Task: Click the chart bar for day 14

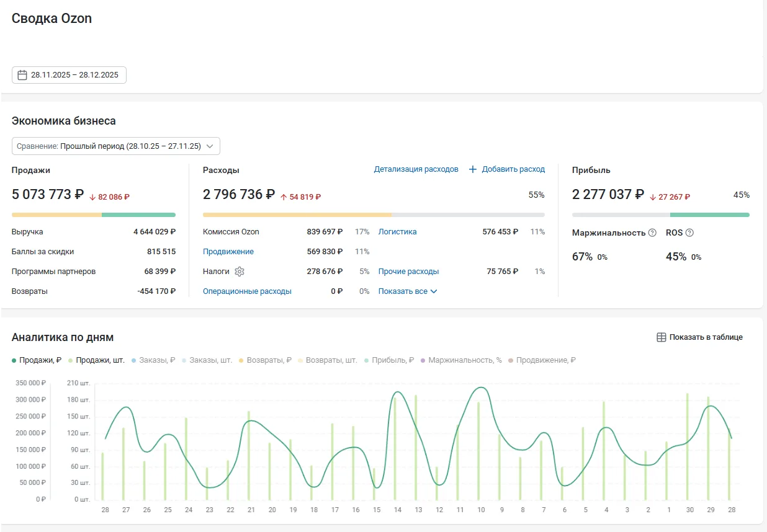Action: point(395,448)
